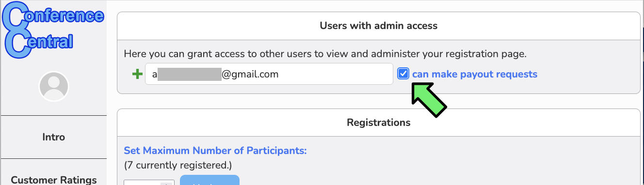This screenshot has height=185, width=644.
Task: Click the green plus add-user icon
Action: [137, 74]
